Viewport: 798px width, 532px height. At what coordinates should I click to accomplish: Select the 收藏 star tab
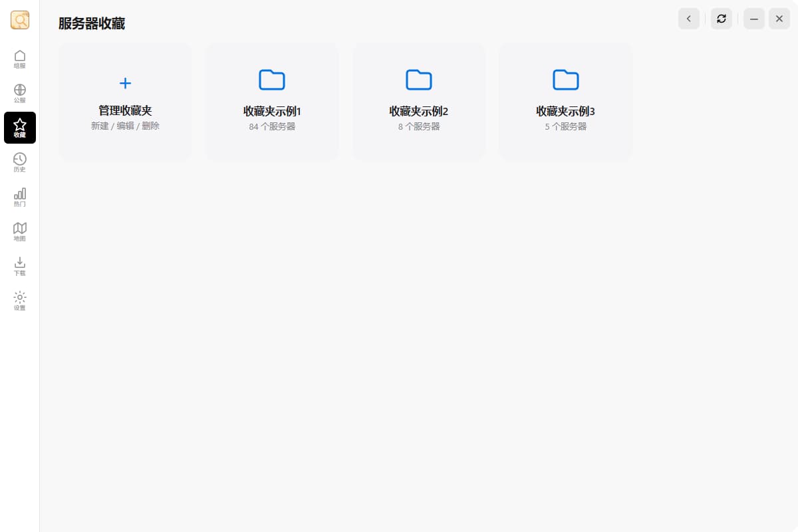point(20,128)
